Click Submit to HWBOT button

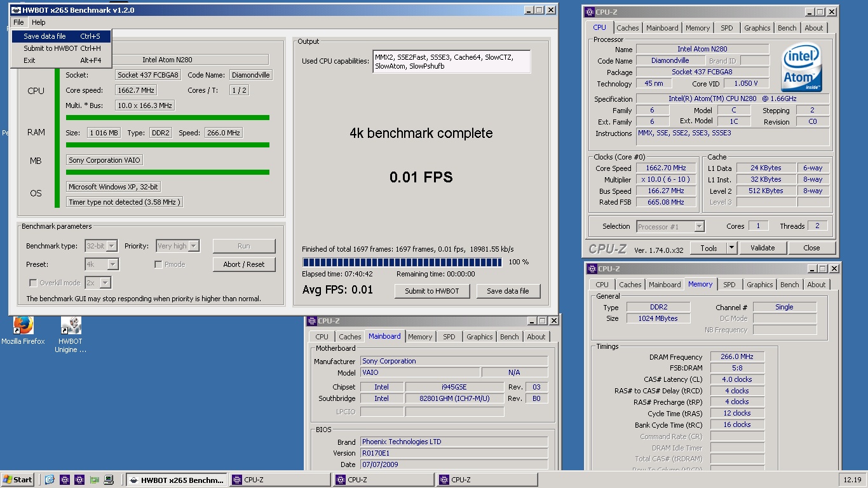(x=432, y=291)
